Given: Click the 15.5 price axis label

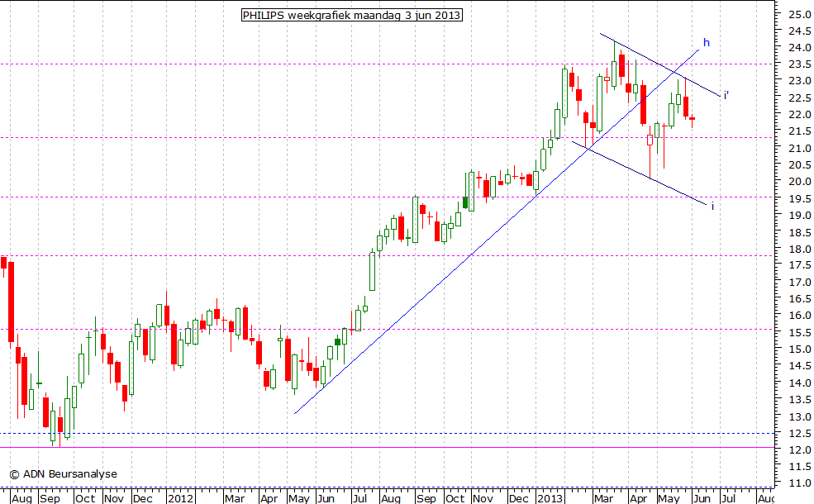Looking at the screenshot, I should 799,333.
